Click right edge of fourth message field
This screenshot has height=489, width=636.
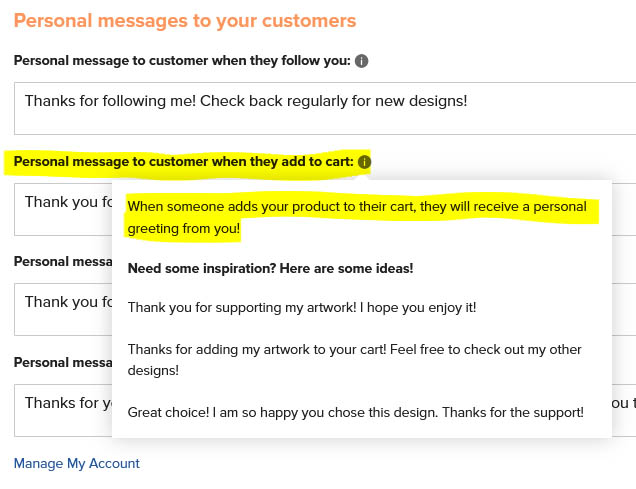pyautogui.click(x=624, y=410)
